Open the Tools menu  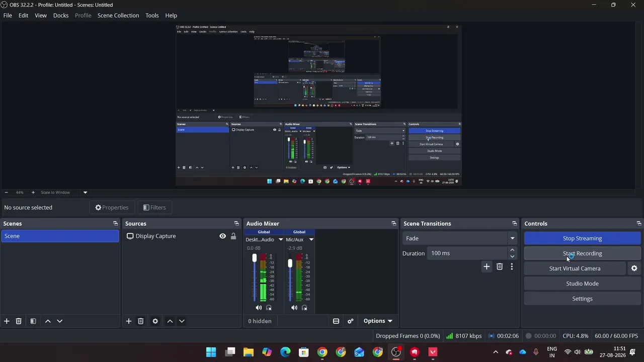coord(152,16)
